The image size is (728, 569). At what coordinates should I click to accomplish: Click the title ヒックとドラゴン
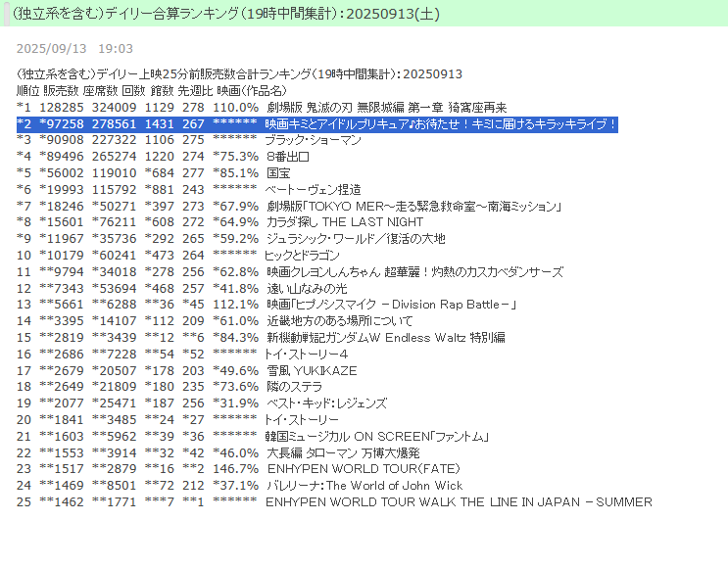tap(302, 256)
